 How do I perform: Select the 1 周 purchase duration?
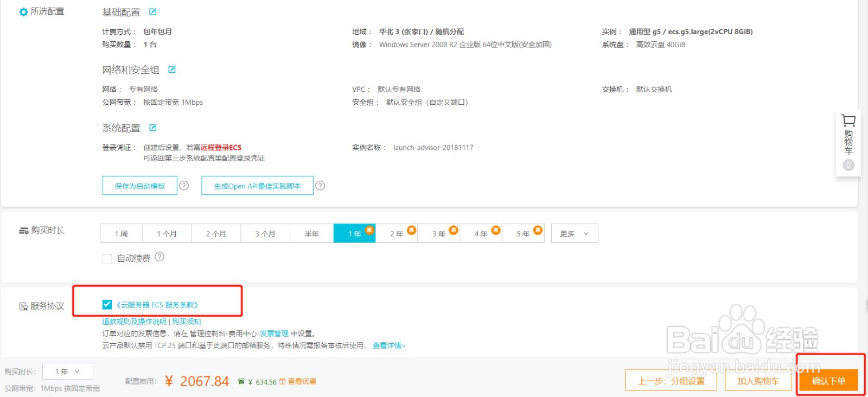[x=121, y=234]
